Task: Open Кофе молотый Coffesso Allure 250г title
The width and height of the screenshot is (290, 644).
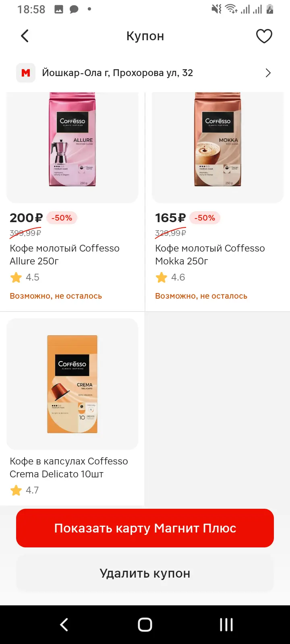Action: 64,254
